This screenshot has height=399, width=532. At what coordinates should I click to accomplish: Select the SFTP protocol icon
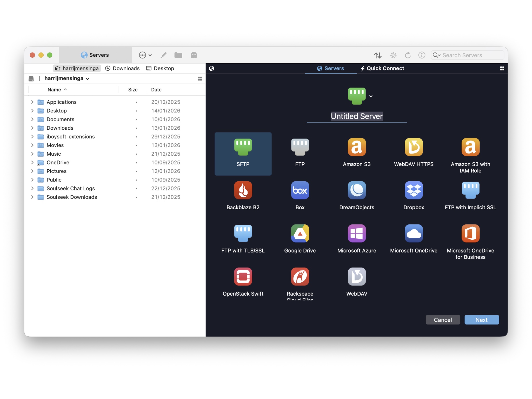pyautogui.click(x=243, y=147)
